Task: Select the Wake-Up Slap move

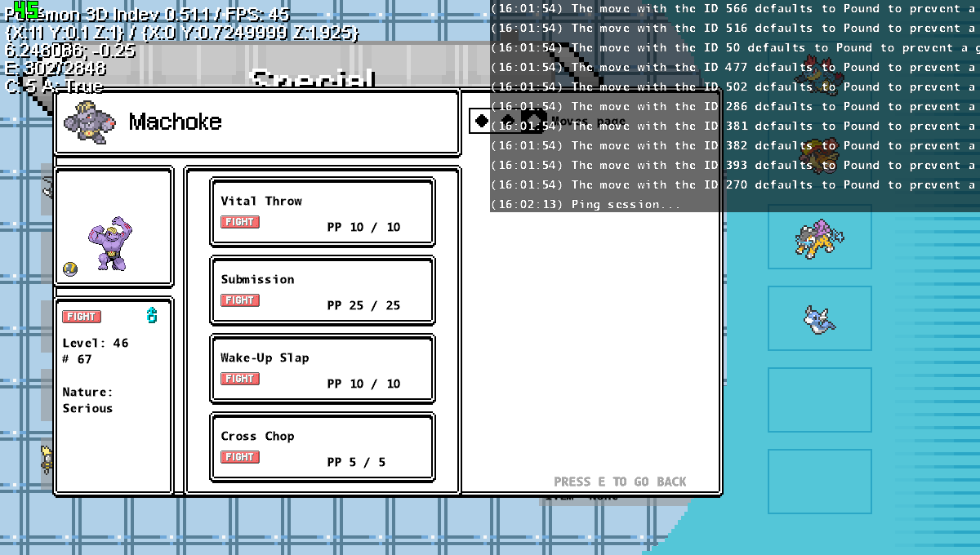Action: (x=323, y=369)
